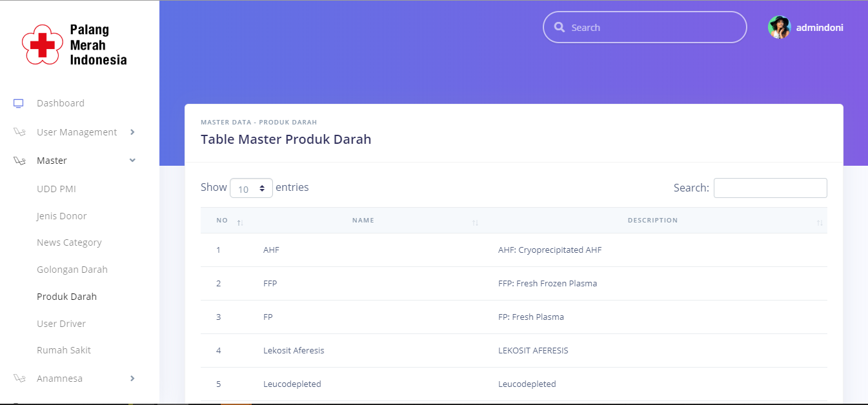Screen dimensions: 868x405
Task: Go to Golongan Darah master page
Action: point(72,270)
